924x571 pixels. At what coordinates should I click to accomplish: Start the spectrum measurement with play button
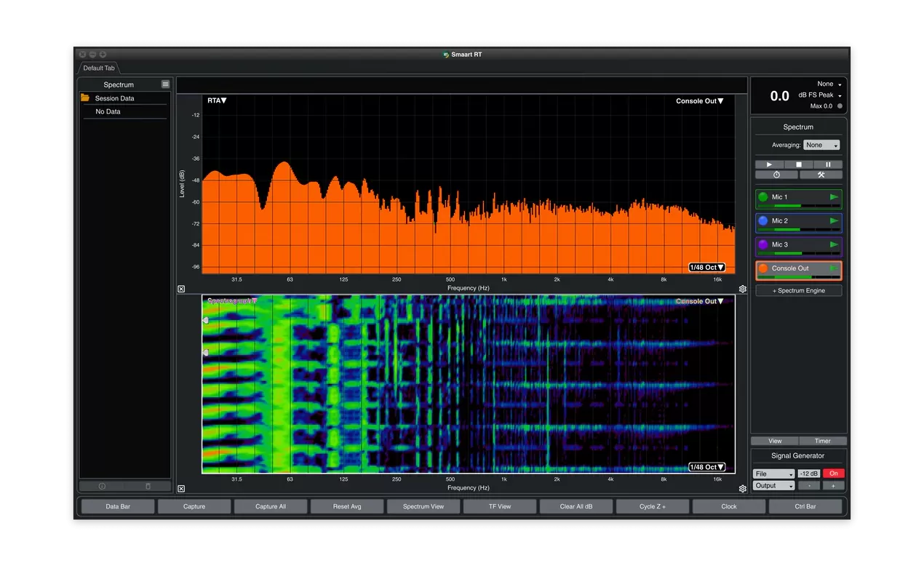769,164
